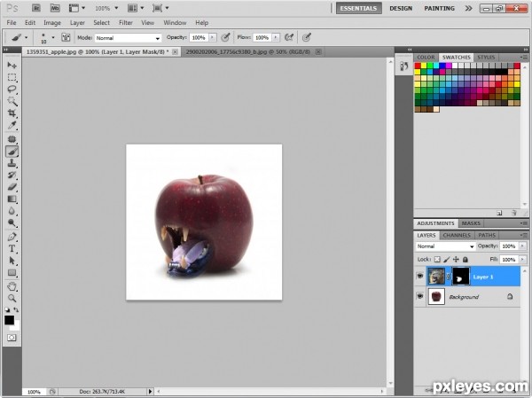Select the Pen tool

pos(12,237)
